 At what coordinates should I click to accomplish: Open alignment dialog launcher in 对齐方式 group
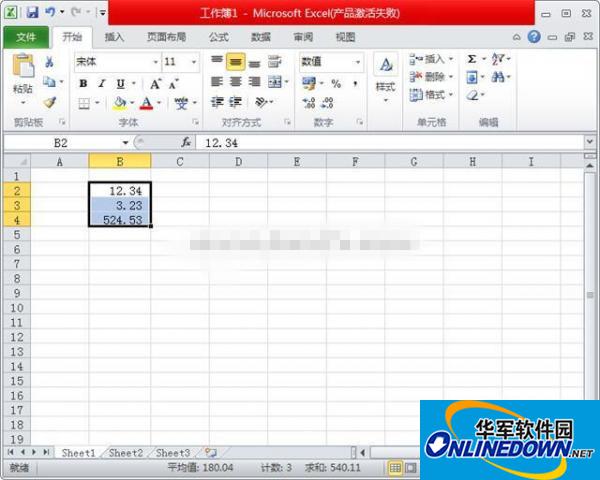point(287,122)
